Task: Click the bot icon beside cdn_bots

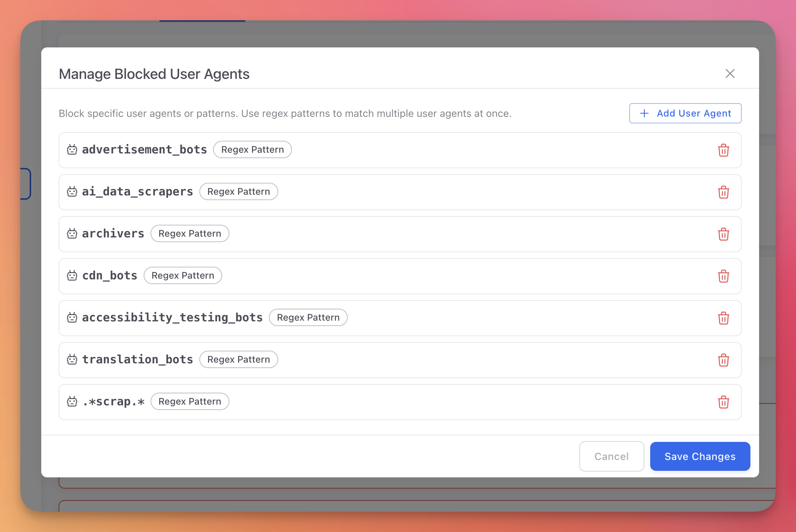Action: (x=72, y=275)
